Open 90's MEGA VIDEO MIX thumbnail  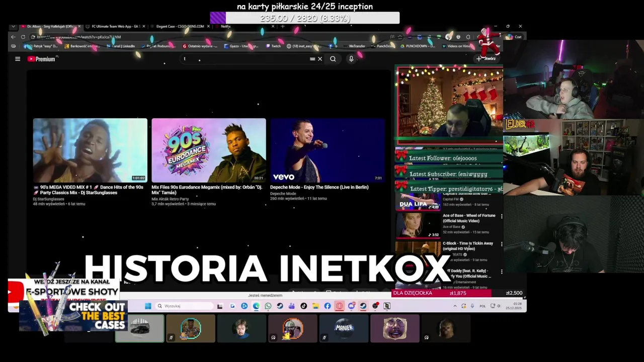(90, 150)
